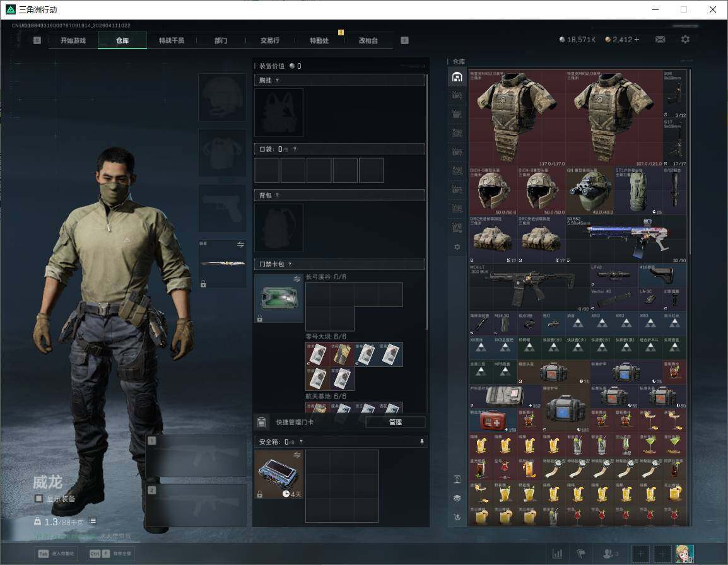Click the 18,571K currency balance
Viewport: 728px width, 565px height.
(x=577, y=40)
